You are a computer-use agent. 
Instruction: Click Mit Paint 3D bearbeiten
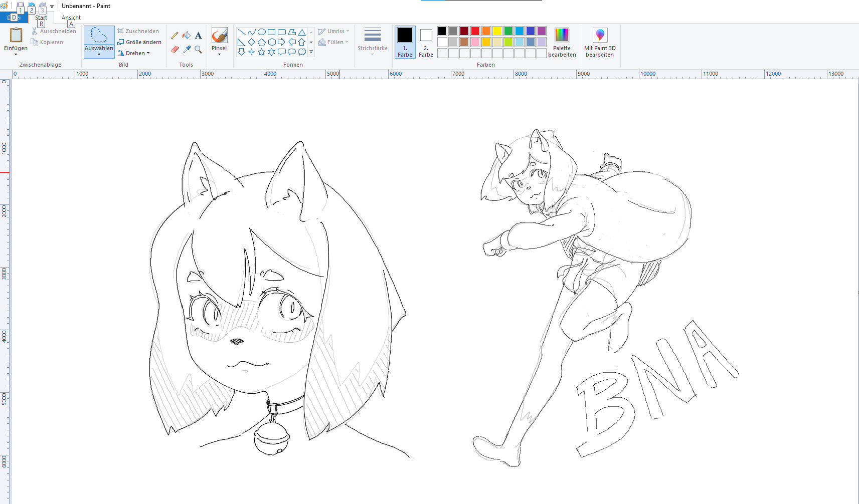click(600, 42)
